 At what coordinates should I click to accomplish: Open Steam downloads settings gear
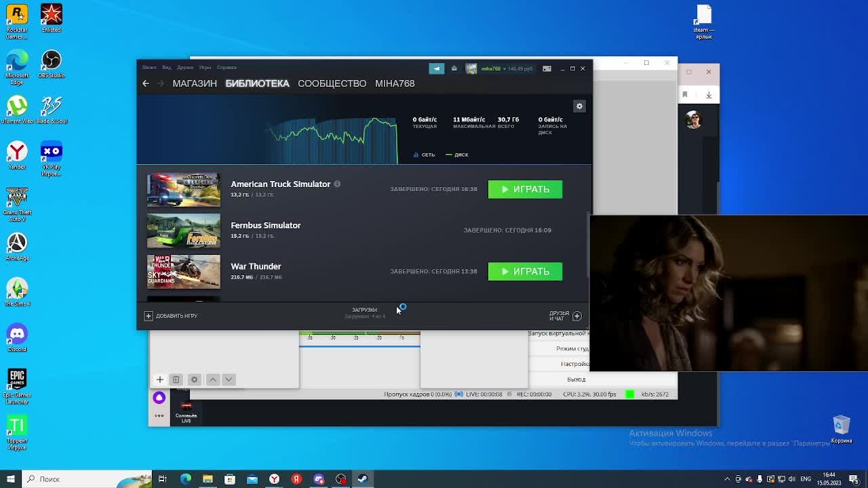[x=579, y=106]
